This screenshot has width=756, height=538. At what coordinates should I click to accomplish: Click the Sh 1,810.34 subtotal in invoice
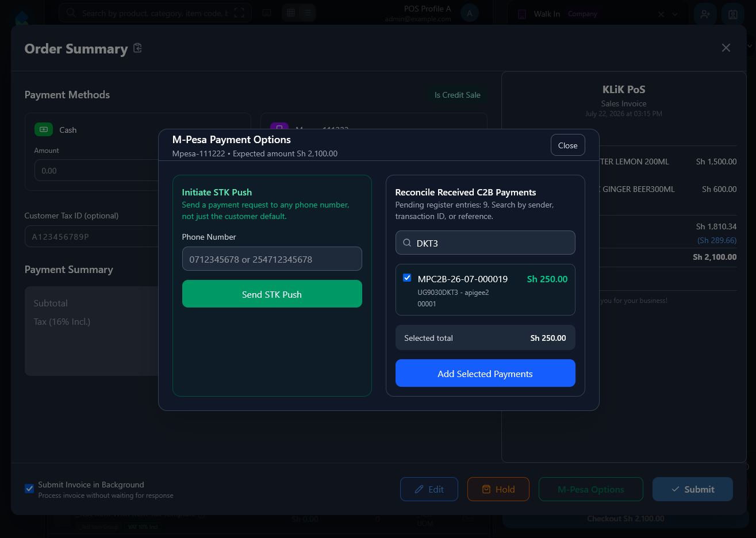[716, 226]
